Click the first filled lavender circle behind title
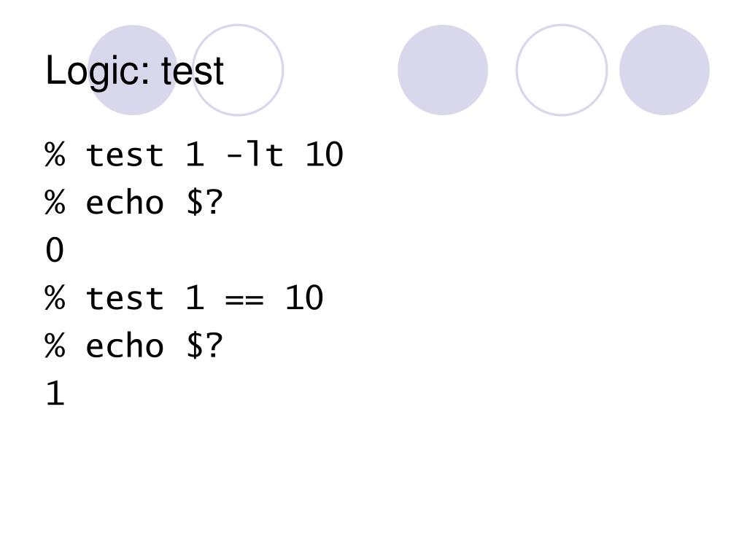This screenshot has width=747, height=560. [133, 70]
